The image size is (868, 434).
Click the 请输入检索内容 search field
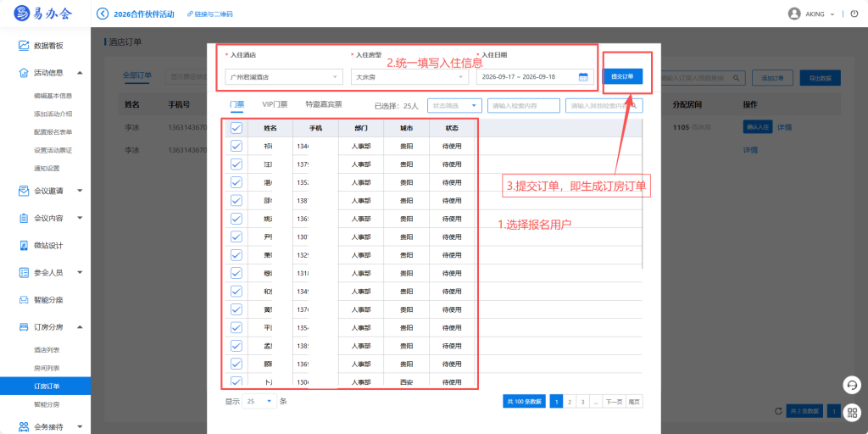(x=524, y=105)
